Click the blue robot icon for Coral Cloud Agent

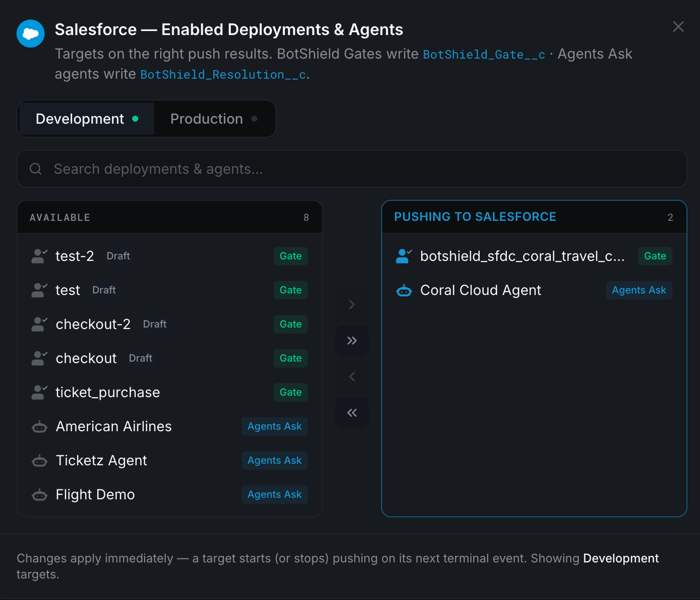point(404,290)
